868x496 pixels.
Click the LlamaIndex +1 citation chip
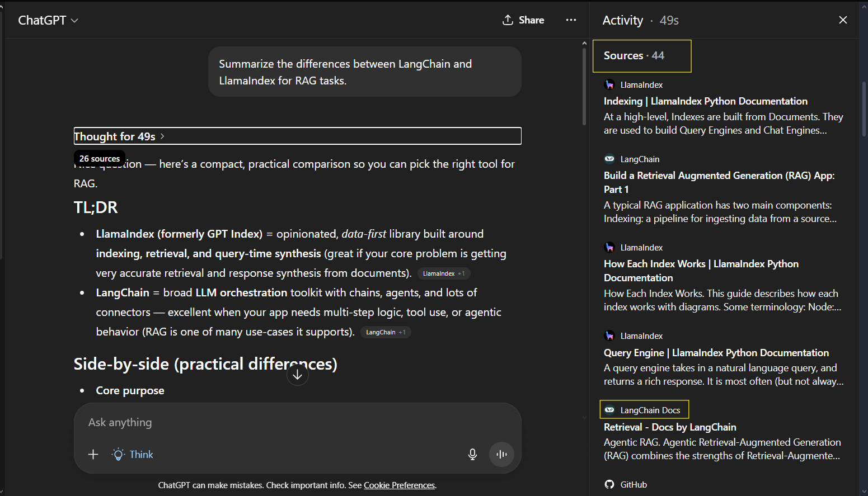point(444,273)
